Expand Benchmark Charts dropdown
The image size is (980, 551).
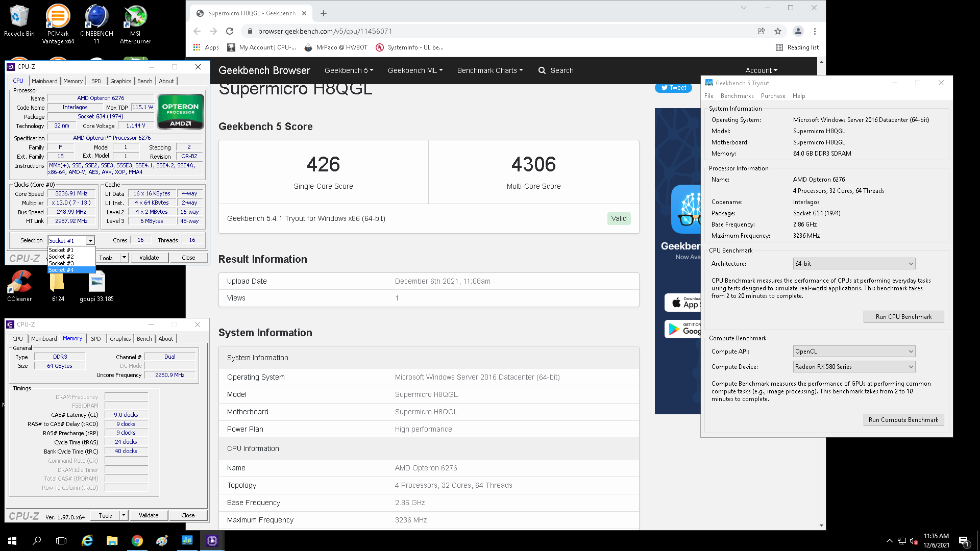pyautogui.click(x=490, y=70)
